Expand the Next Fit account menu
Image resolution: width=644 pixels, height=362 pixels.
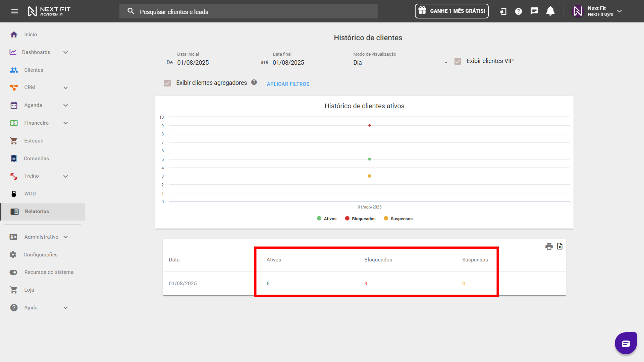click(620, 11)
